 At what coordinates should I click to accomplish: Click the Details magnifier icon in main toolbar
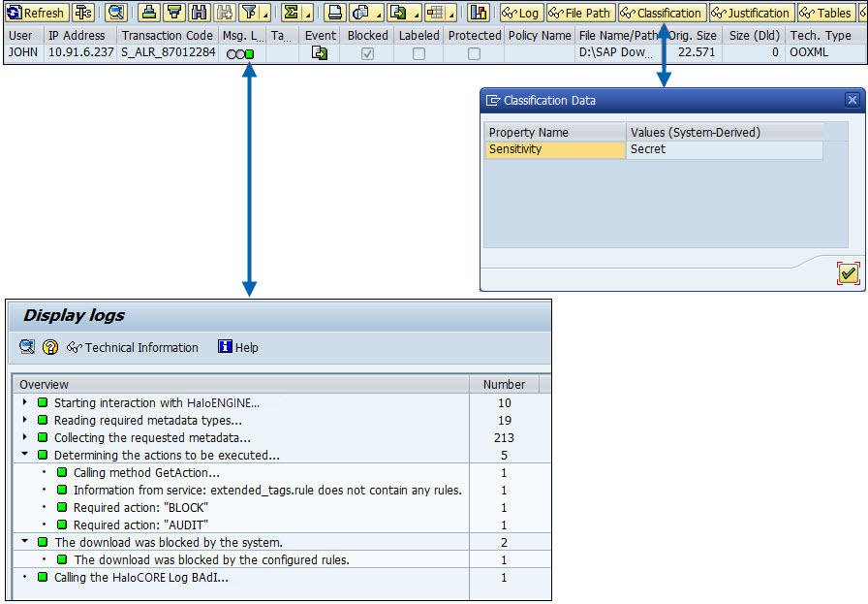click(116, 13)
